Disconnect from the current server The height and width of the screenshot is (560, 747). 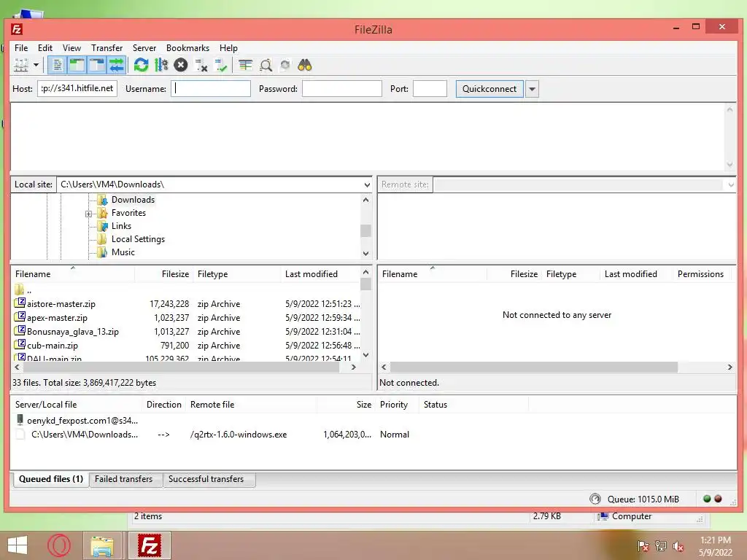(x=201, y=65)
